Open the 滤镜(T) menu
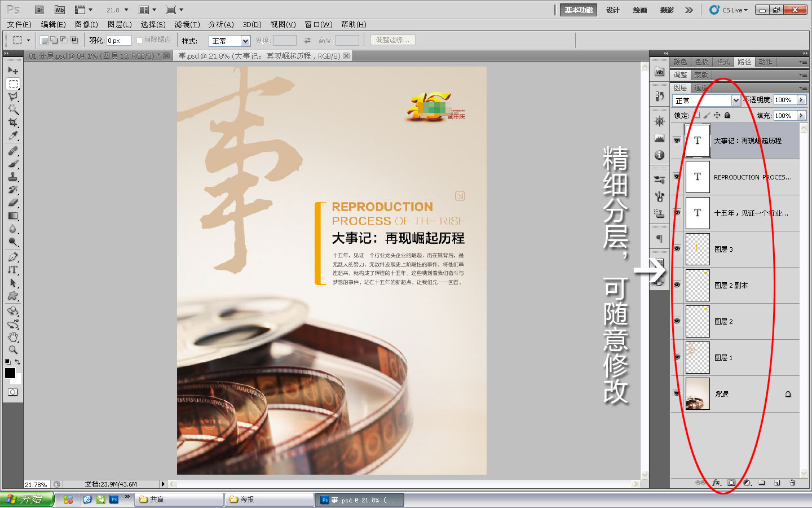This screenshot has height=508, width=812. click(187, 24)
